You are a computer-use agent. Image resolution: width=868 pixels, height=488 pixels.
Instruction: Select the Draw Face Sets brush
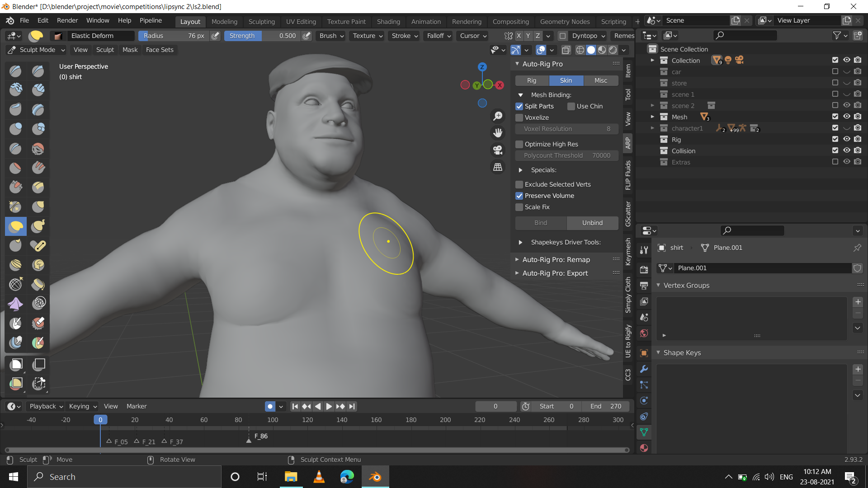[38, 343]
